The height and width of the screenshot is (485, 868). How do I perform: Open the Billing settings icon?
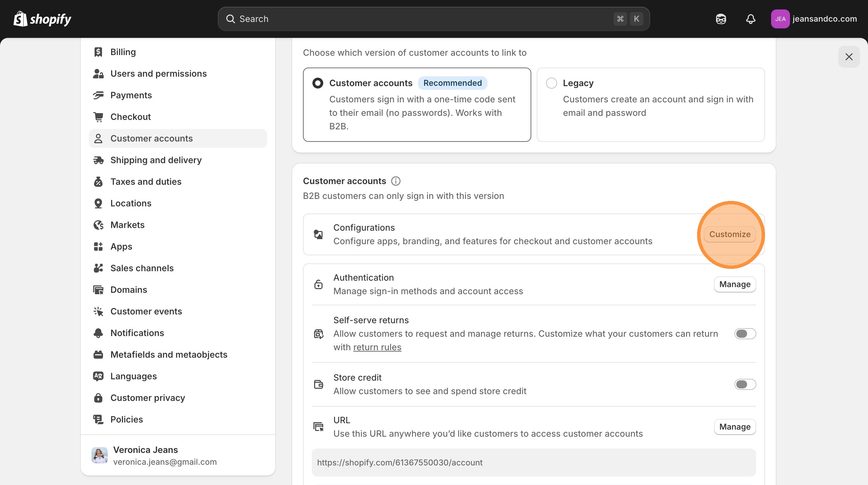click(98, 52)
